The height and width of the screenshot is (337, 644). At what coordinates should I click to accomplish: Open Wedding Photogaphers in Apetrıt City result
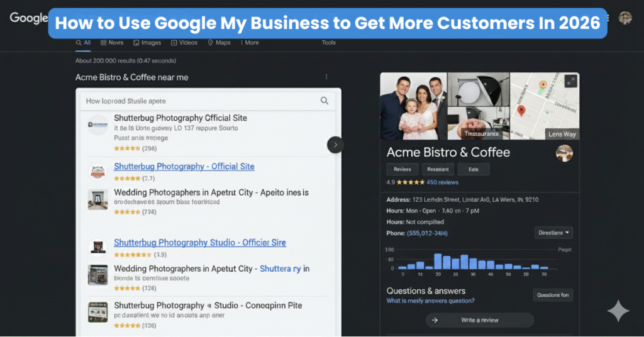(x=211, y=192)
